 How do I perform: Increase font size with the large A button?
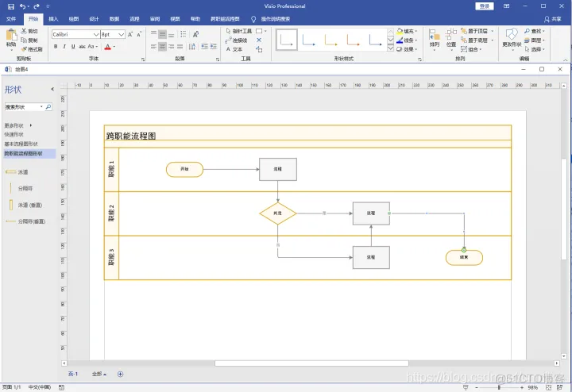coord(130,34)
